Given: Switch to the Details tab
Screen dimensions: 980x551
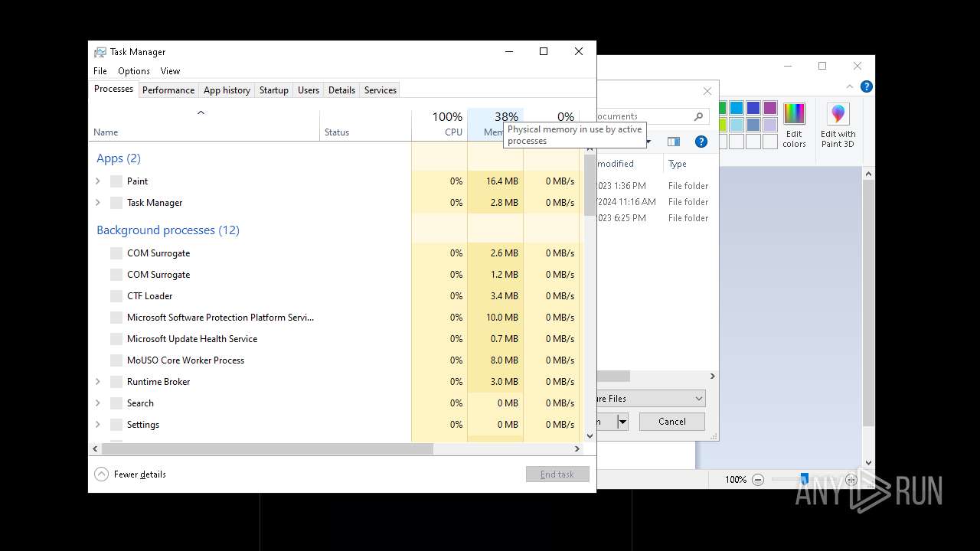Looking at the screenshot, I should 341,90.
